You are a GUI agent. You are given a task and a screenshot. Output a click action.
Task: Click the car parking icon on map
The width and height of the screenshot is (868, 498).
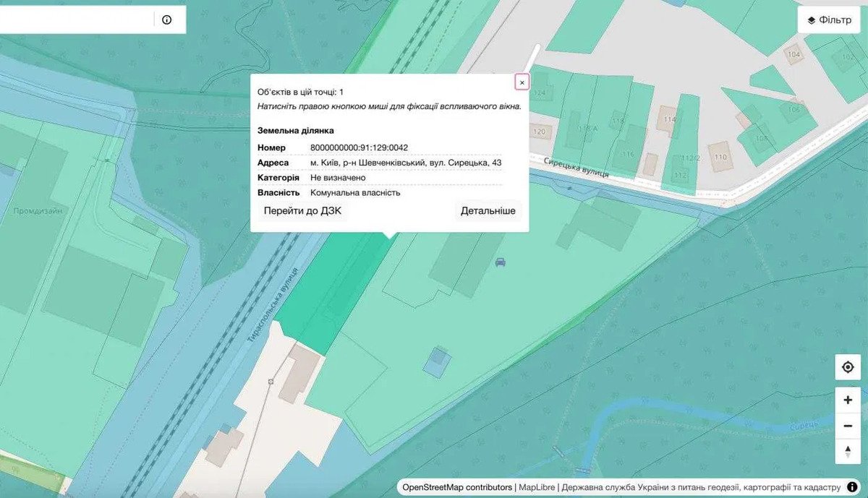point(500,262)
